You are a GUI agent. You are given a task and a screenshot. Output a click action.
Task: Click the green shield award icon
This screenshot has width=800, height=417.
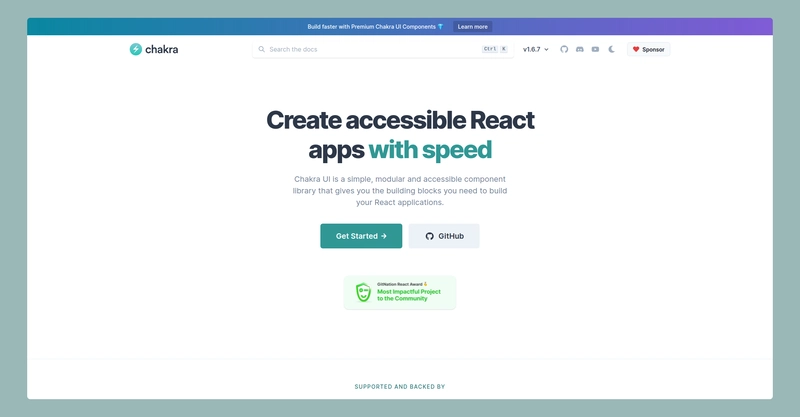click(x=363, y=293)
